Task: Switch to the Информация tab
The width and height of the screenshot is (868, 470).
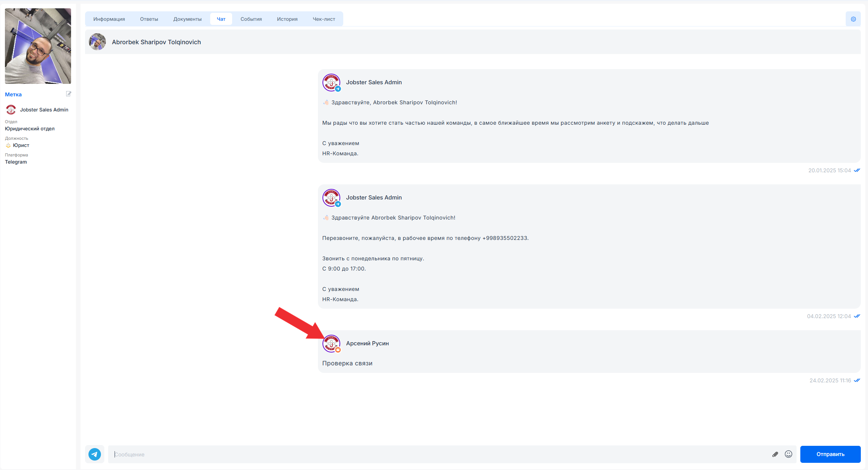Action: pos(109,19)
